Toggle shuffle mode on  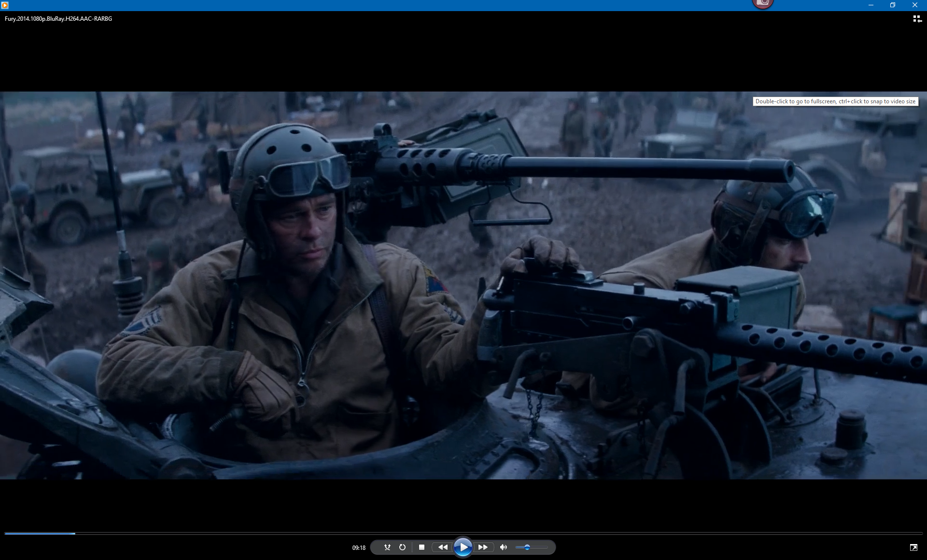(387, 547)
